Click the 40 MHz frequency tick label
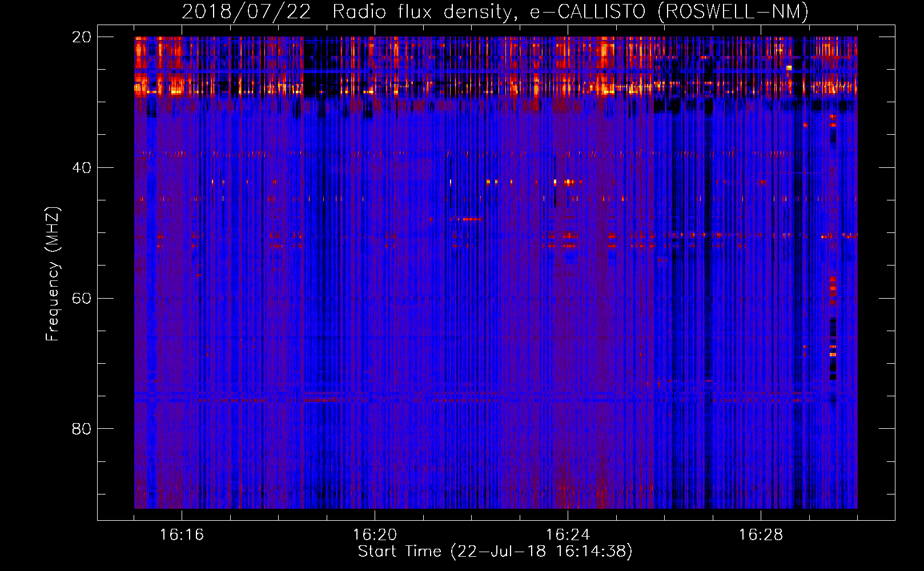The width and height of the screenshot is (924, 571). [x=82, y=168]
